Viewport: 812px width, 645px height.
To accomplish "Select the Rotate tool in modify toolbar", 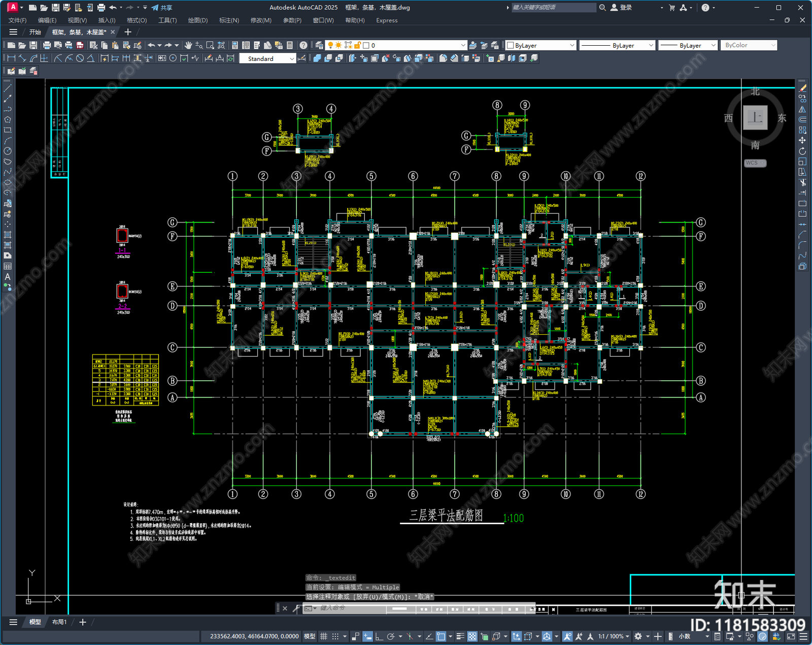I will coord(802,151).
